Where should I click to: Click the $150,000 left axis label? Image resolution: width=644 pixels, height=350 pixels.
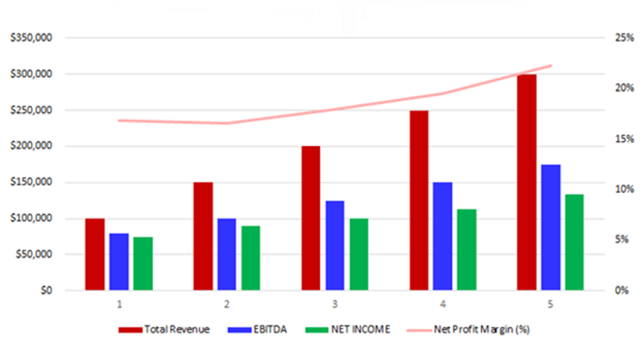[x=32, y=182]
